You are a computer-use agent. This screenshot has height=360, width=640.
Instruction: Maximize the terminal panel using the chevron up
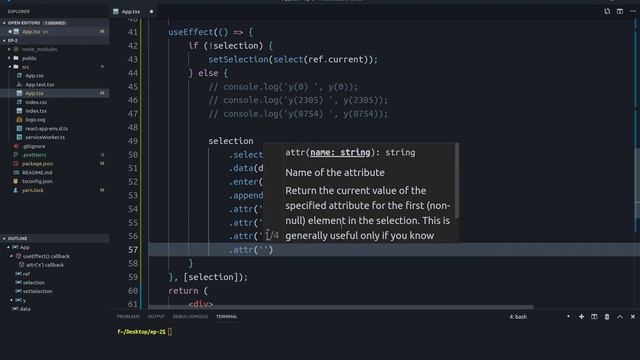pos(620,316)
